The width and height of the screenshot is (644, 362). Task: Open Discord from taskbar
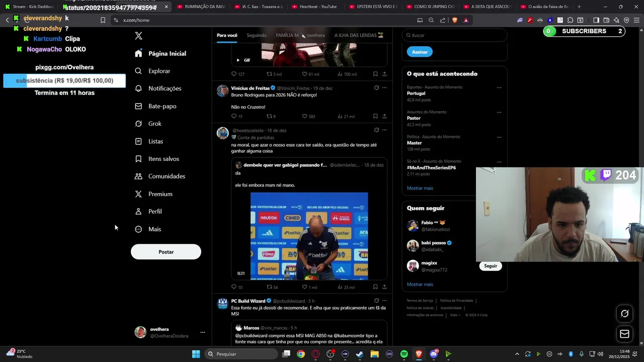[x=434, y=354]
